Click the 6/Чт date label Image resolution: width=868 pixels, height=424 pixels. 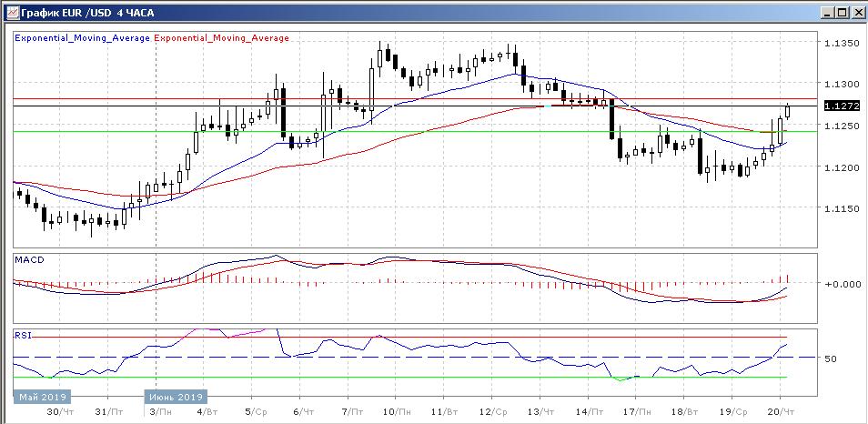(x=305, y=412)
